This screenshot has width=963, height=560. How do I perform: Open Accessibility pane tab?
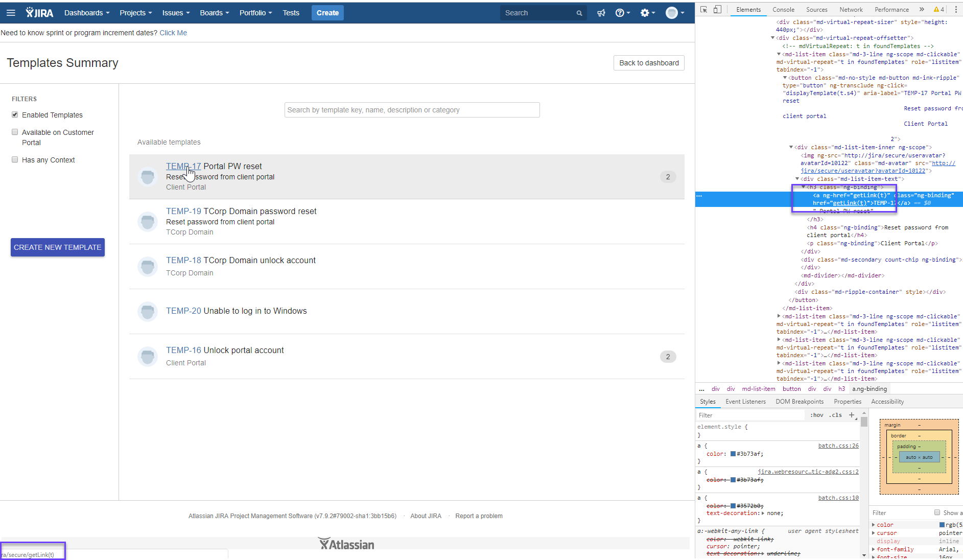887,402
